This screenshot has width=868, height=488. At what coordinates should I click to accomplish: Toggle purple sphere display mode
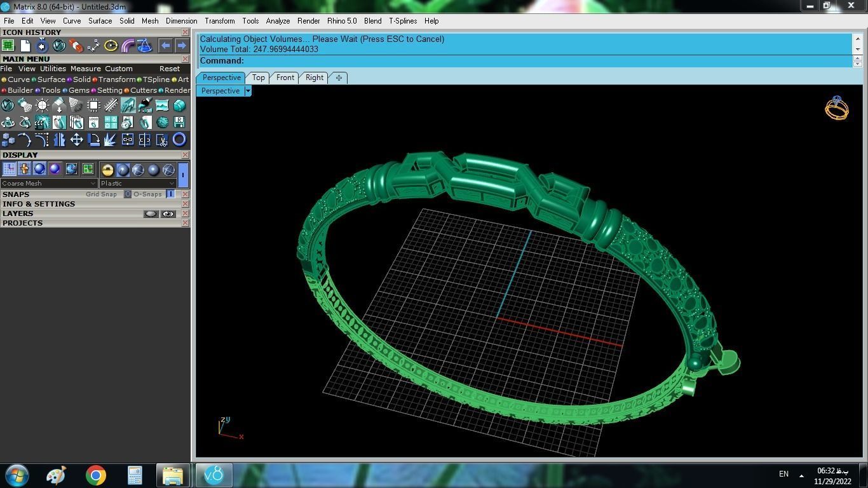(x=55, y=169)
